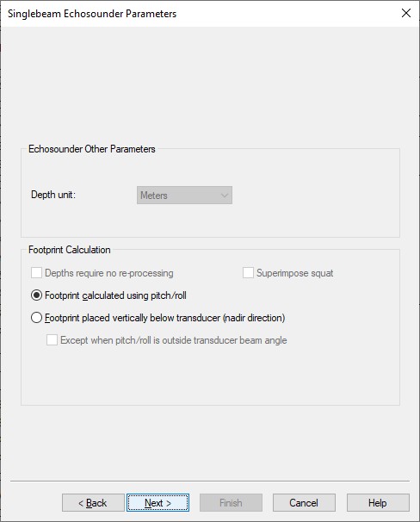Click the Superimpose squat label text
This screenshot has width=420, height=522.
click(x=294, y=273)
